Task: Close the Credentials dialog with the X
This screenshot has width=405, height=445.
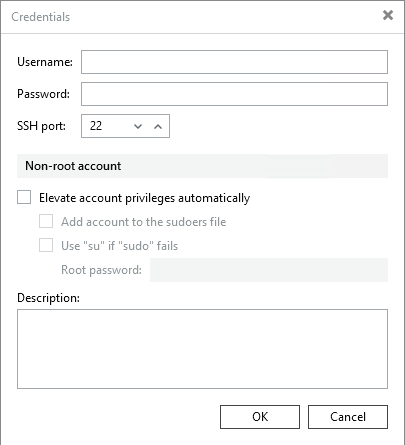Action: click(388, 15)
